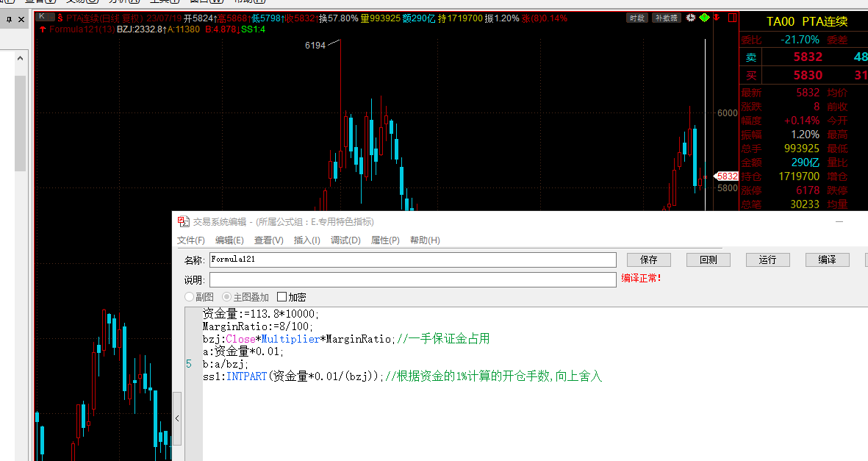The height and width of the screenshot is (461, 868).
Task: Click the green diamond icon on chart toolbar
Action: pos(704,18)
